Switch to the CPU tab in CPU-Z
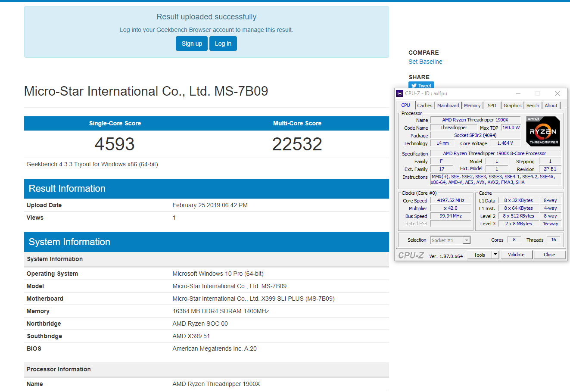 click(x=406, y=105)
